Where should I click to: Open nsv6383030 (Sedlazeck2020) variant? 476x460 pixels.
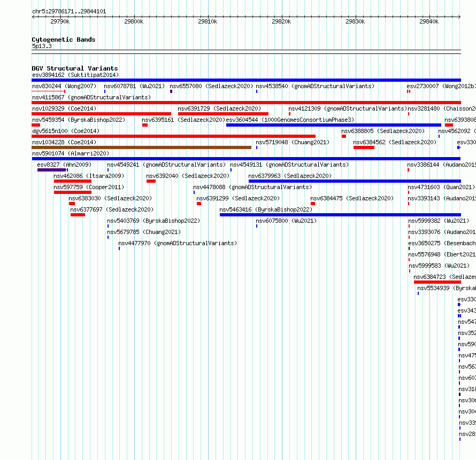coord(110,198)
